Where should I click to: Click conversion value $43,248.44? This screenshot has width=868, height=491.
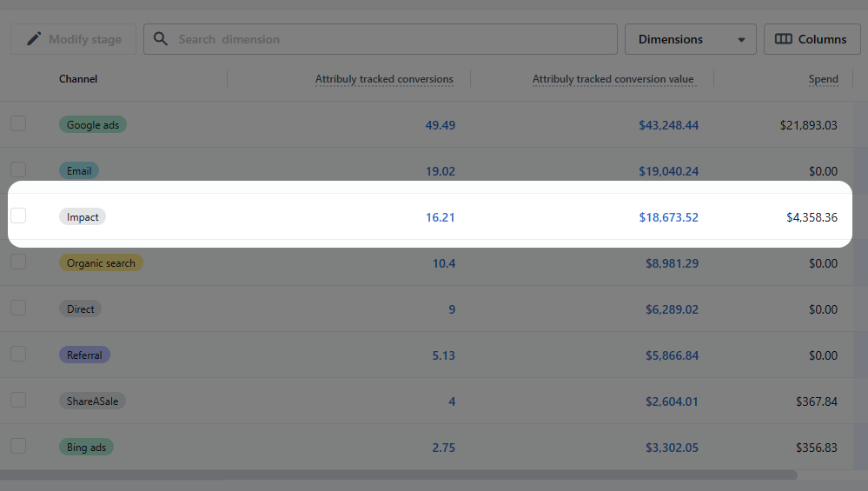(x=669, y=126)
